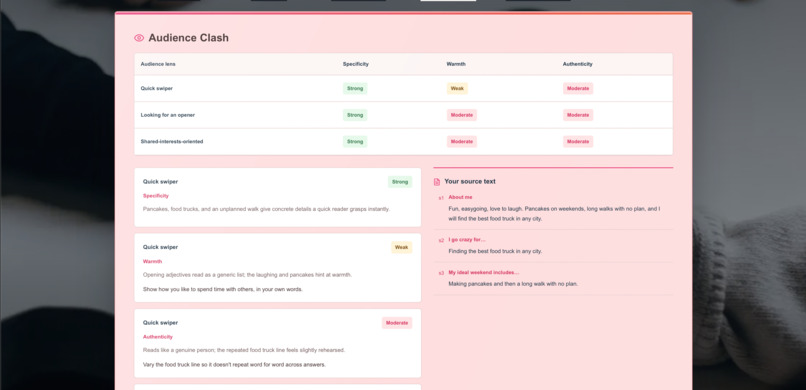Click the answer 'Finding the best food truck in any city.'
806x390 pixels.
(495, 251)
